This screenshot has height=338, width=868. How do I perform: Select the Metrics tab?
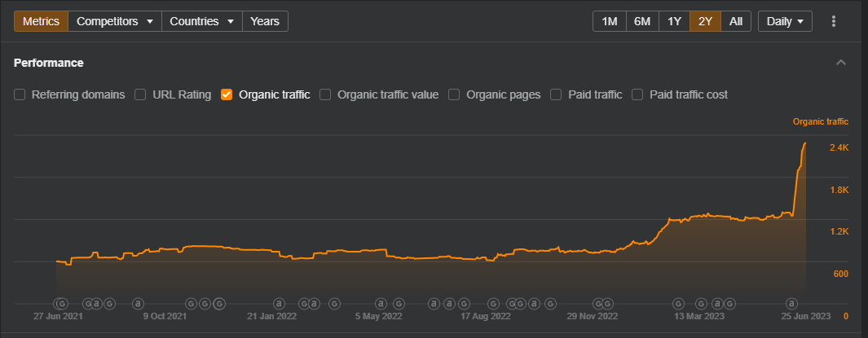point(41,21)
